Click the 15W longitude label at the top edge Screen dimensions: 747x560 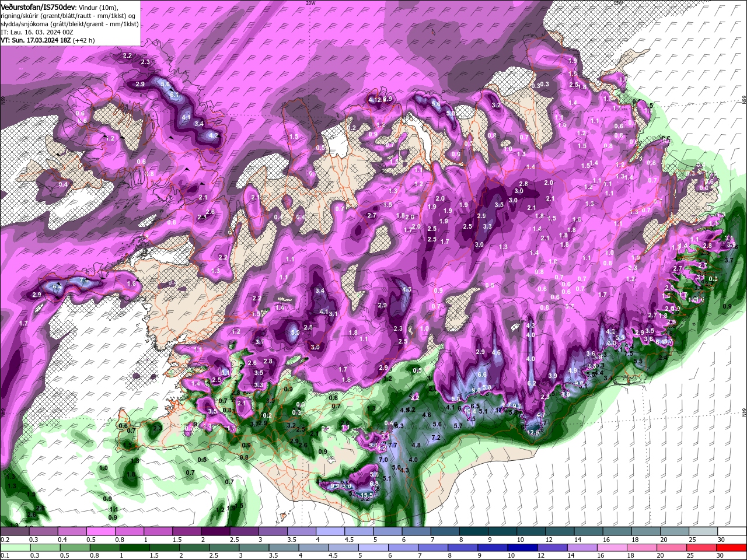618,3
